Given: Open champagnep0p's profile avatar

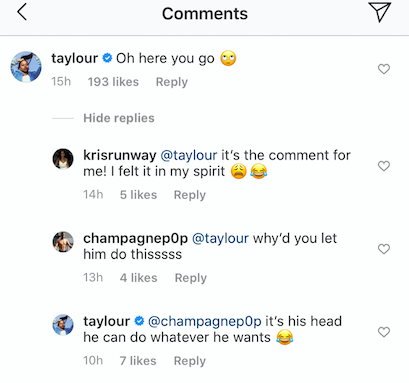Looking at the screenshot, I should pos(63,242).
